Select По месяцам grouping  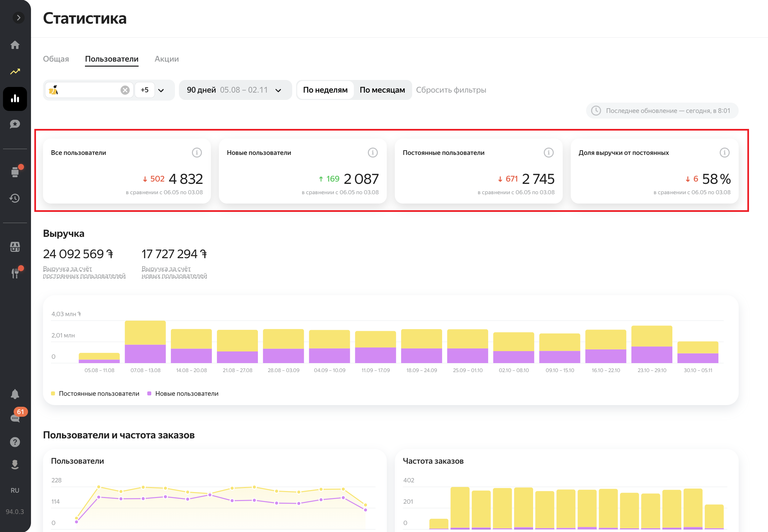pyautogui.click(x=382, y=90)
